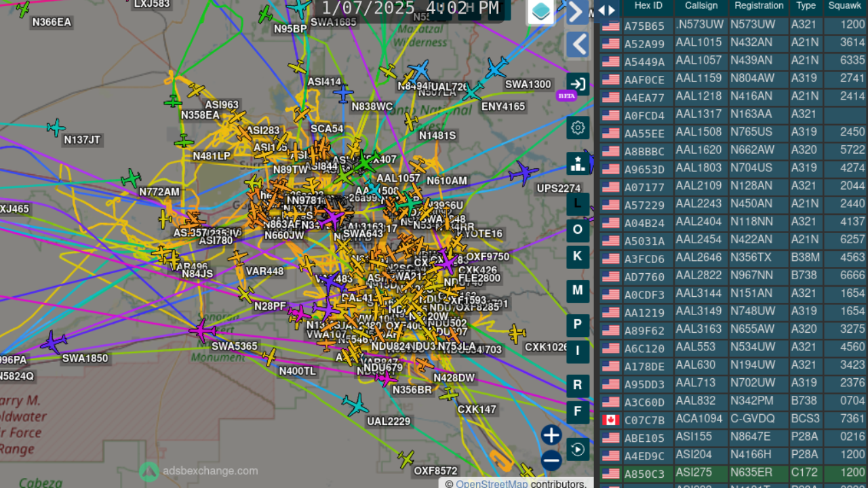Toggle the K map button
The width and height of the screenshot is (868, 488).
tap(578, 256)
